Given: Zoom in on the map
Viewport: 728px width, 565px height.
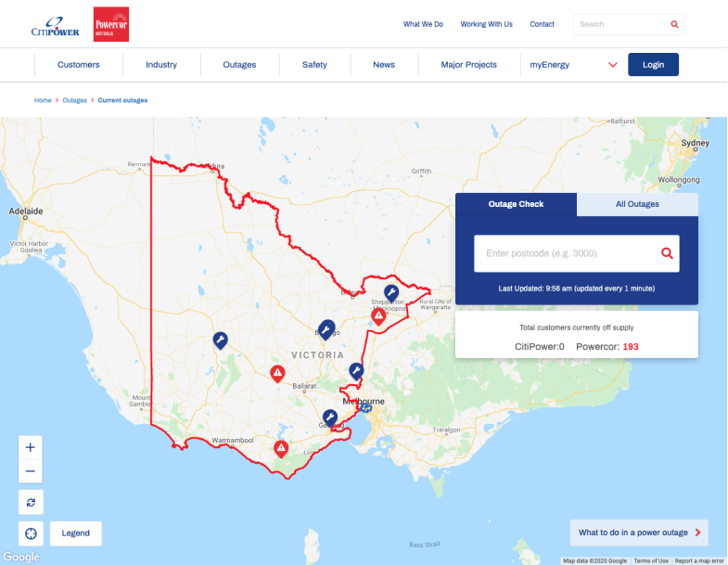Looking at the screenshot, I should click(x=31, y=447).
